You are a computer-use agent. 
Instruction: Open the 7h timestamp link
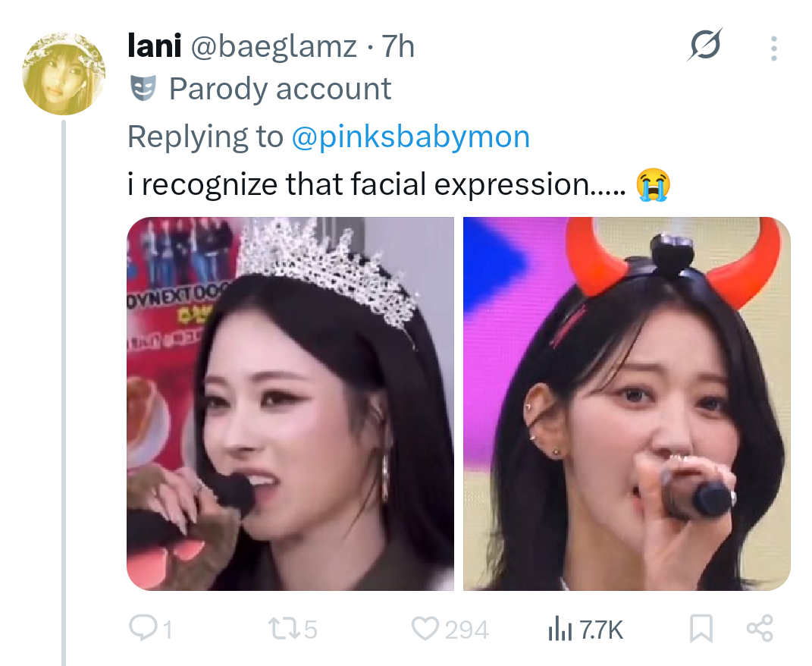(x=398, y=46)
